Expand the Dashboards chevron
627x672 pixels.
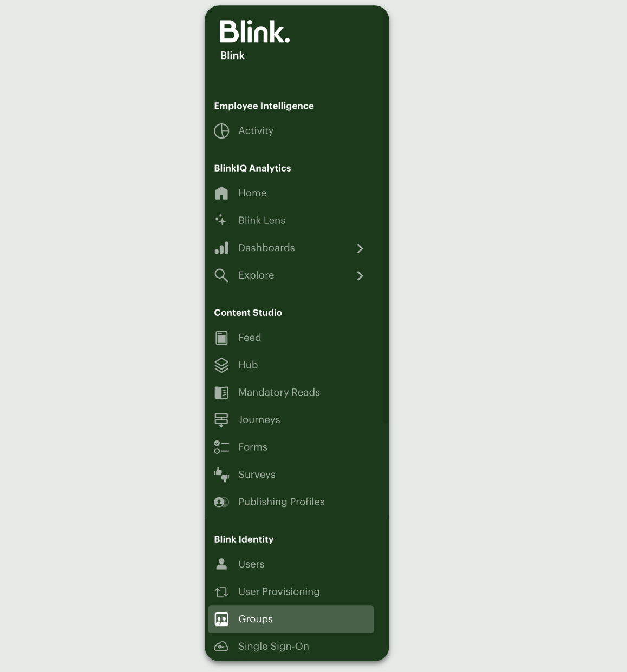pyautogui.click(x=360, y=248)
